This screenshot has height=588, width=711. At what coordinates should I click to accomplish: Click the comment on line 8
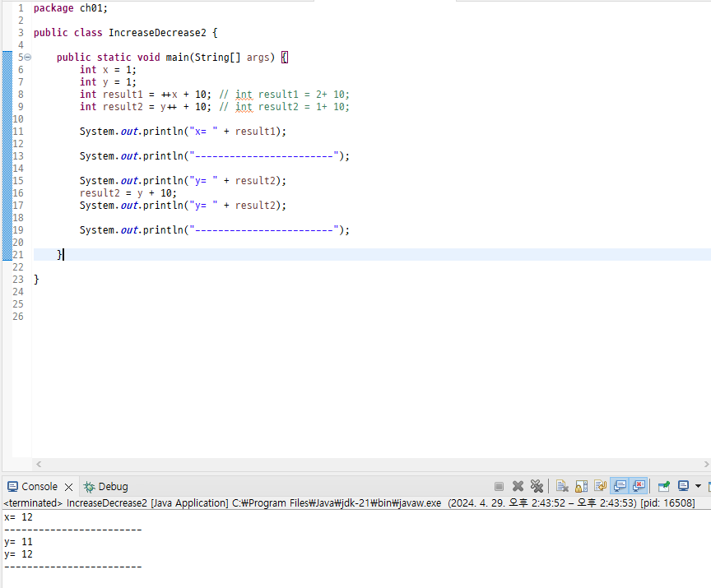[x=284, y=95]
